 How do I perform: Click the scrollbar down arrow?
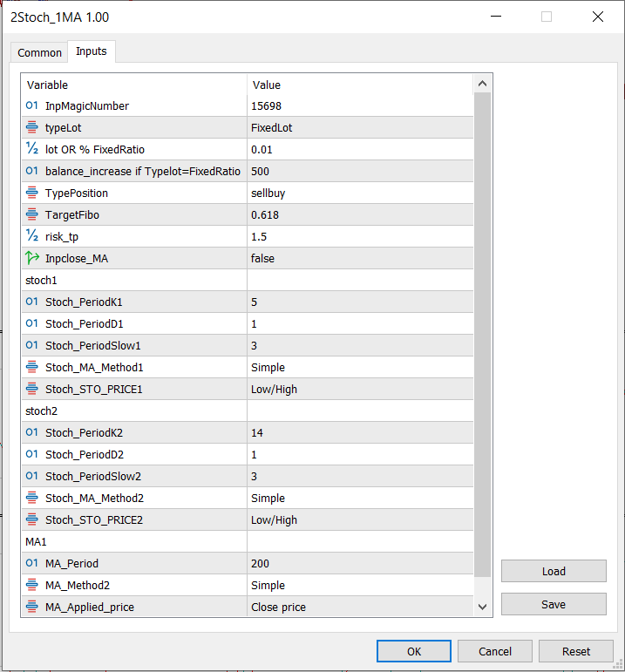click(x=482, y=607)
